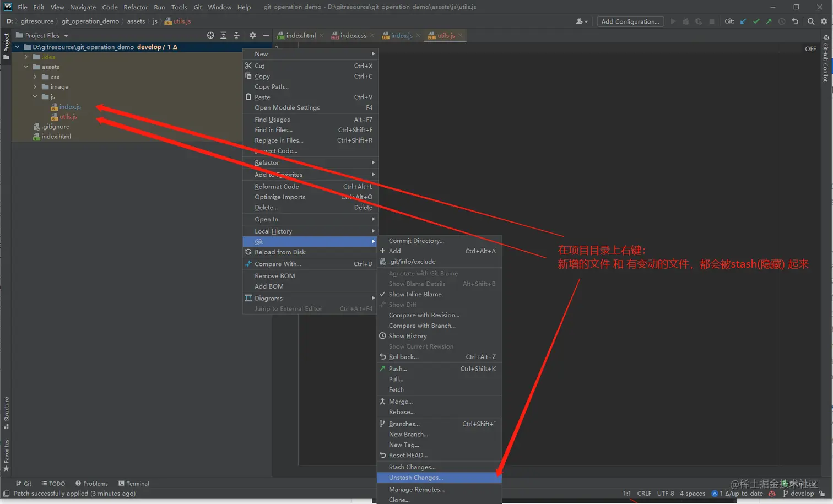Click the 1:1 cursor position indicator
Image resolution: width=833 pixels, height=504 pixels.
click(627, 494)
